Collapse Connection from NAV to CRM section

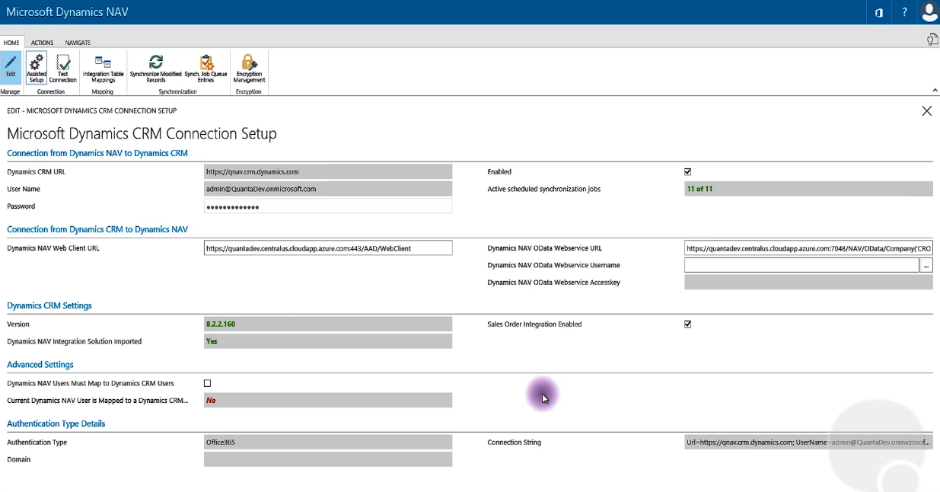(97, 153)
